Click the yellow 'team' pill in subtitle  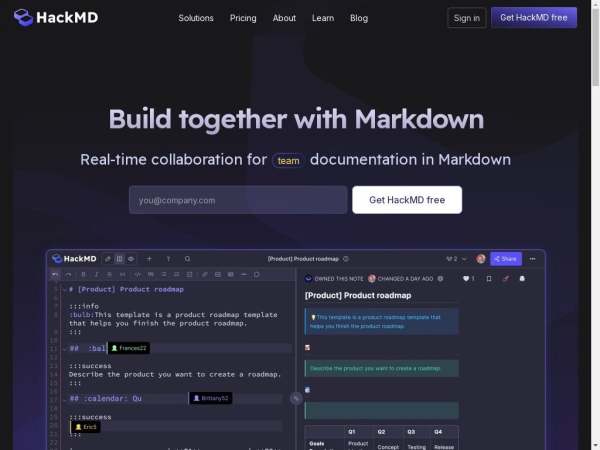[x=288, y=161]
